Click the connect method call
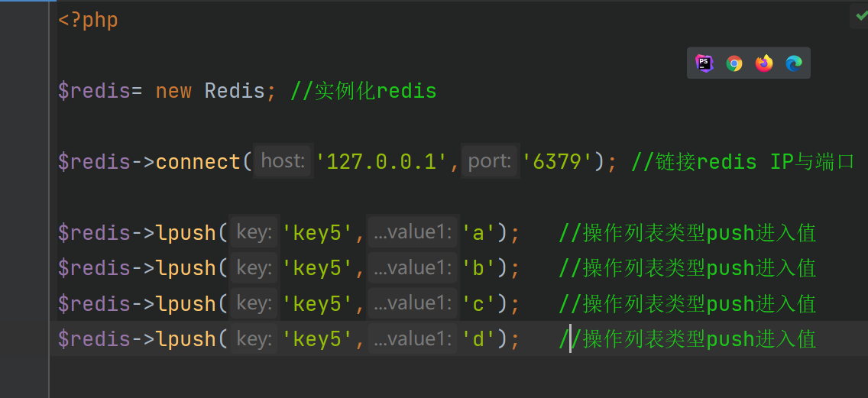 coord(198,162)
